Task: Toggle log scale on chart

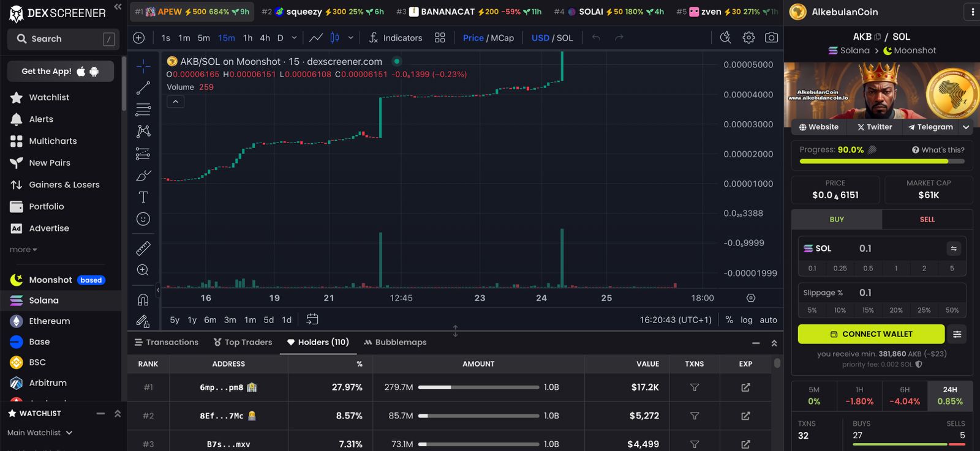Action: [746, 319]
